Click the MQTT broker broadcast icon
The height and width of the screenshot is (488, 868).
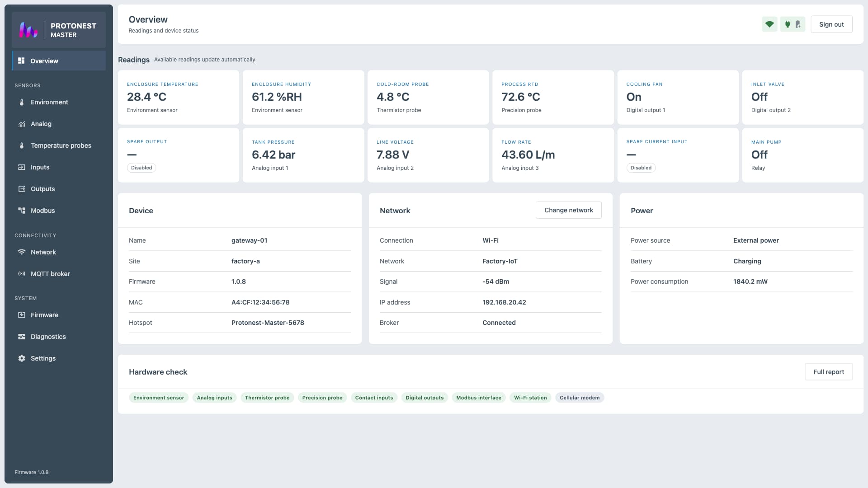(x=22, y=274)
